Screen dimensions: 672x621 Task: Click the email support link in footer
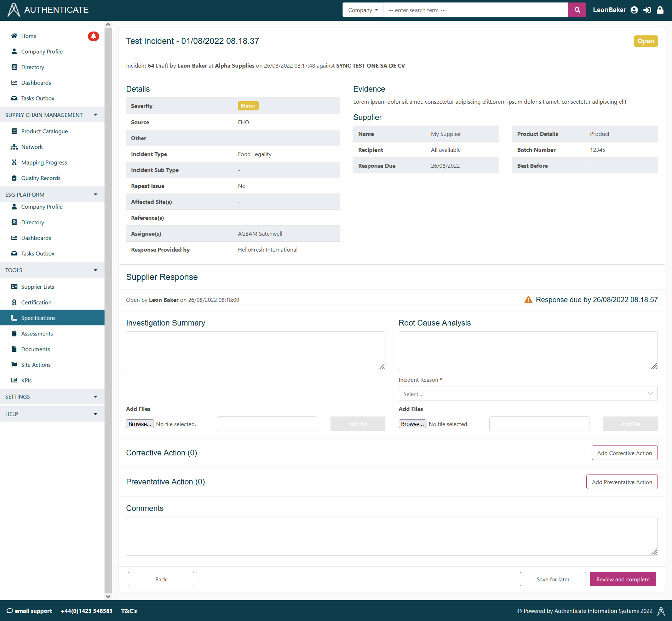point(30,611)
